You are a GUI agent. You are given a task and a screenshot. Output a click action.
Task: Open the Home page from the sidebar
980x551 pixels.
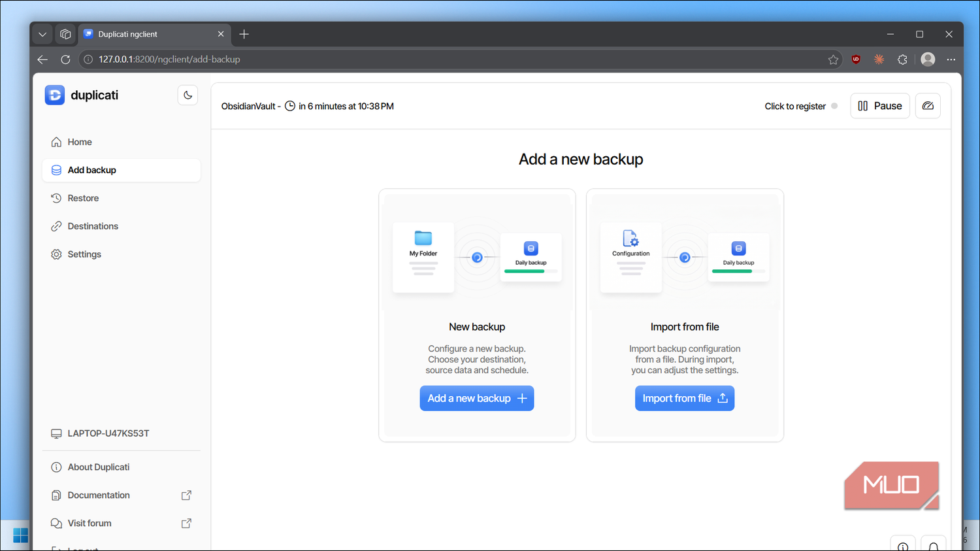[x=122, y=142]
